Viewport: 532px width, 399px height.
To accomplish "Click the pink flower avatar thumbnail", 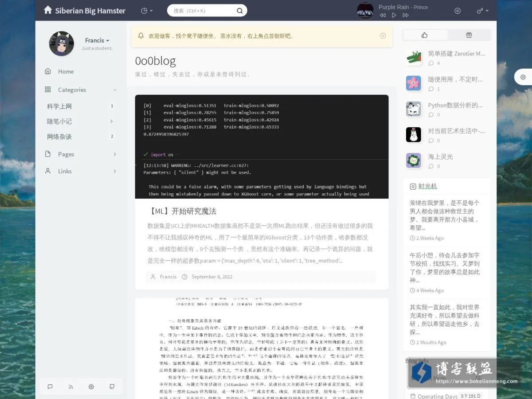I will tap(414, 83).
